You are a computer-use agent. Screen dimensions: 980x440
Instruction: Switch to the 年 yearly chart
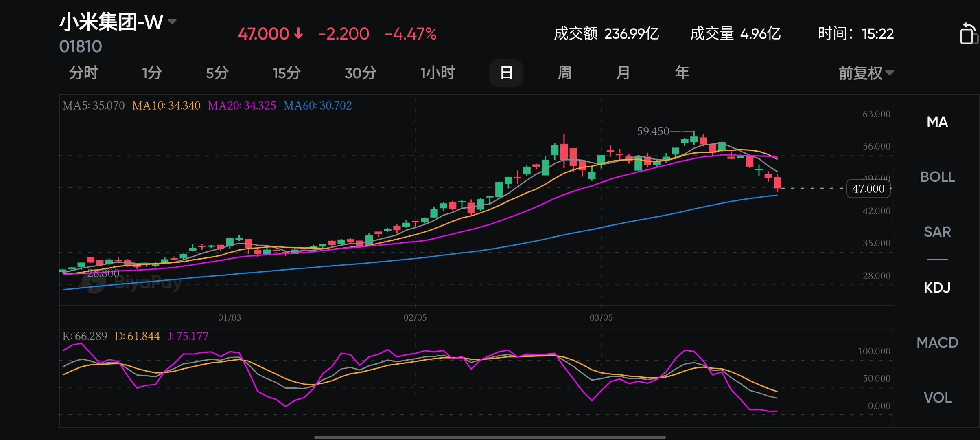click(682, 73)
